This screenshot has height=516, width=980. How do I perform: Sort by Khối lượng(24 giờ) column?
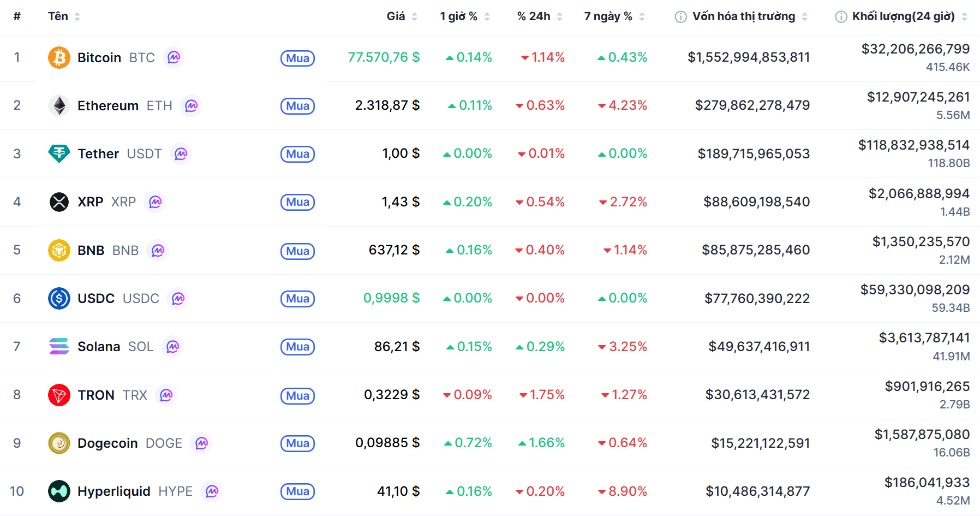click(910, 16)
